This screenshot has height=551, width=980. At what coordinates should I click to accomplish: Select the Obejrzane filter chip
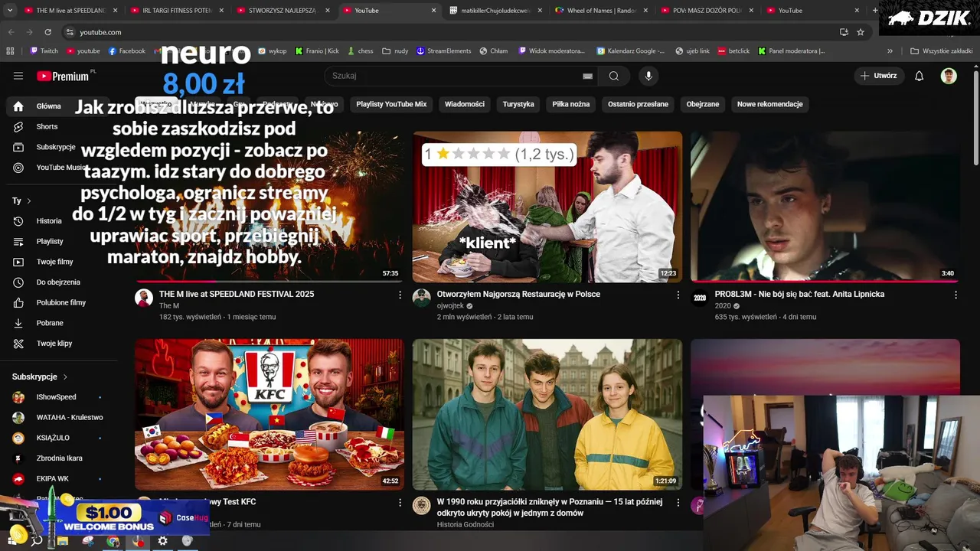point(702,104)
